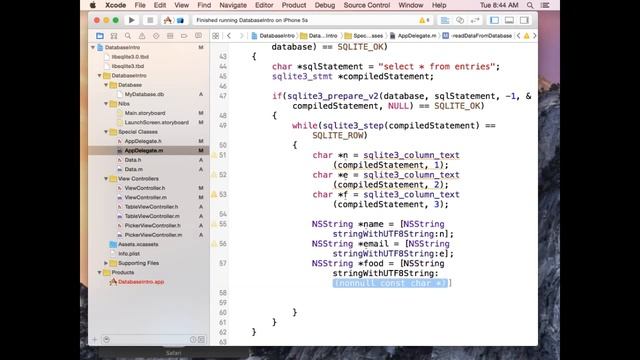
Task: Show the Debug navigator
Action: (x=170, y=36)
